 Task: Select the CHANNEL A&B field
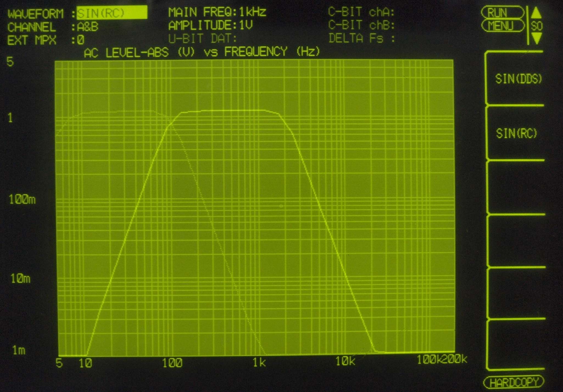88,27
